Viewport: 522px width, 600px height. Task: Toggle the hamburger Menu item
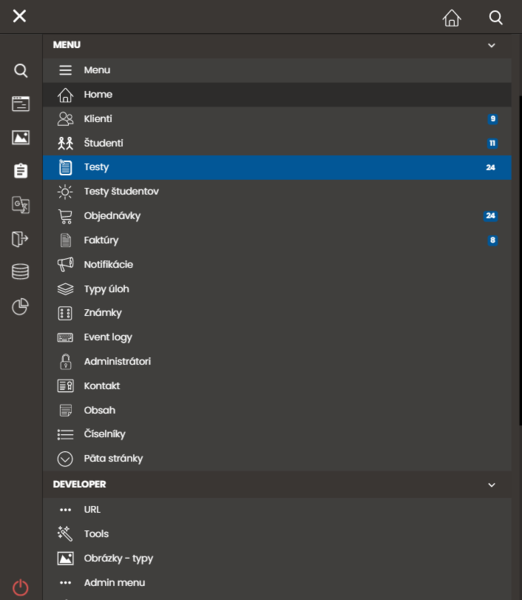pyautogui.click(x=277, y=70)
